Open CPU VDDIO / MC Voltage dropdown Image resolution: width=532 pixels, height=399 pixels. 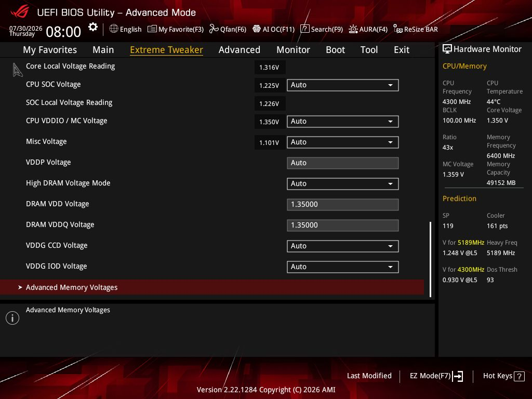point(343,122)
